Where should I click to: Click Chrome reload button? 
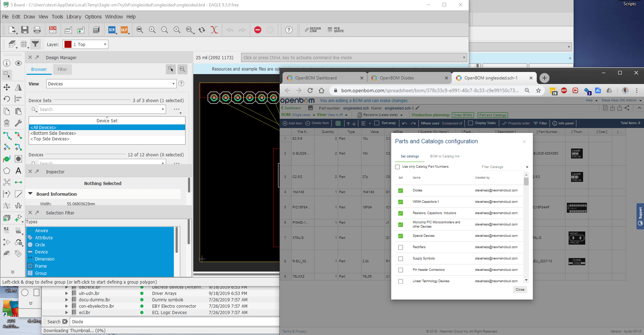(310, 90)
